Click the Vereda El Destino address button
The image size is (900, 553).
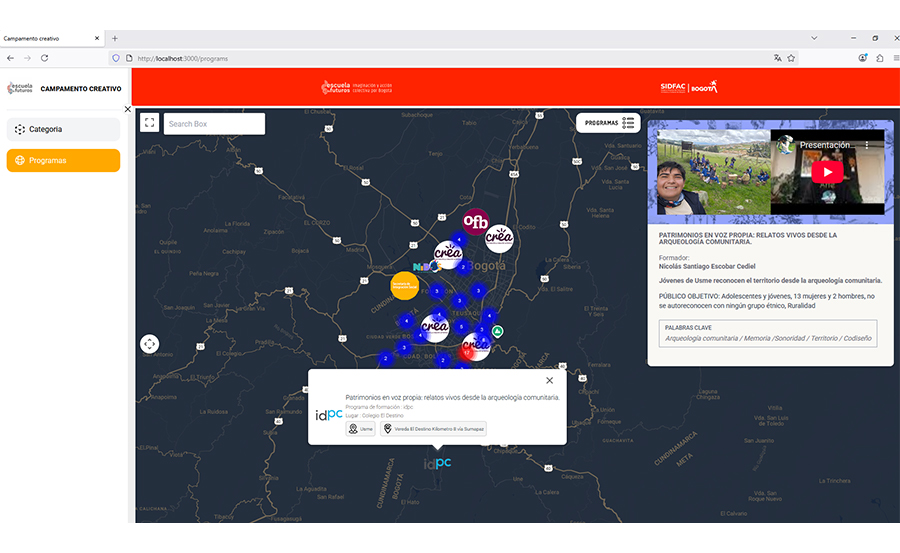[x=434, y=429]
